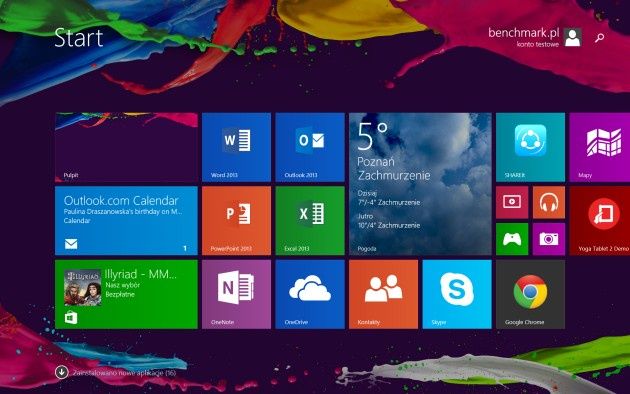The image size is (630, 394).
Task: Open the Camera small tile
Action: (549, 239)
